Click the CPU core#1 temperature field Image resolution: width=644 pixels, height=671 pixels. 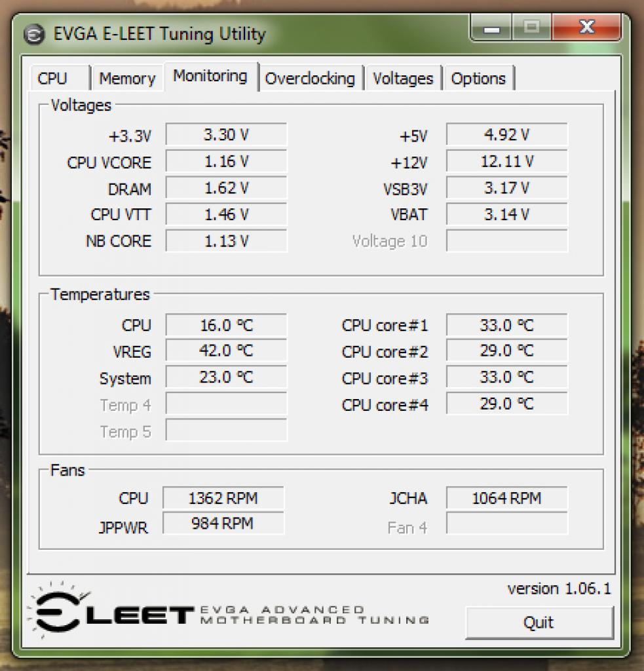[x=507, y=325]
